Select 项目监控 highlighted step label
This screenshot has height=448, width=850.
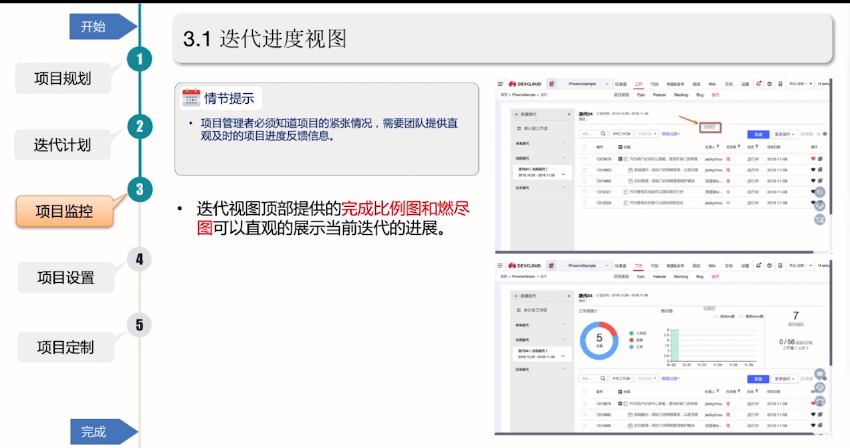click(x=65, y=211)
